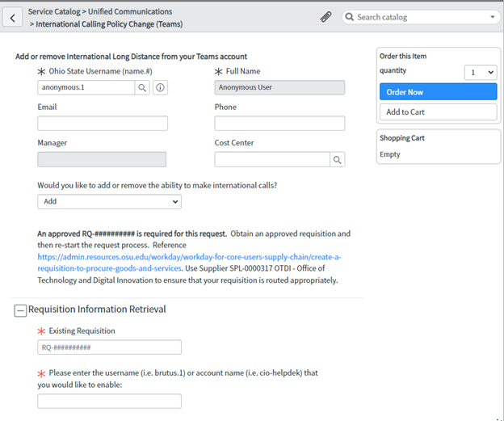Click the Add to Cart button
This screenshot has height=421, width=504.
pyautogui.click(x=438, y=112)
